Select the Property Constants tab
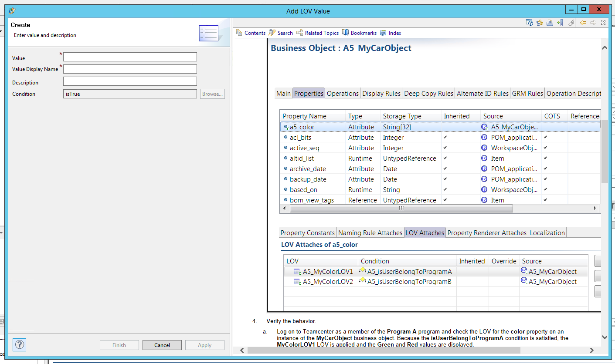 click(308, 233)
